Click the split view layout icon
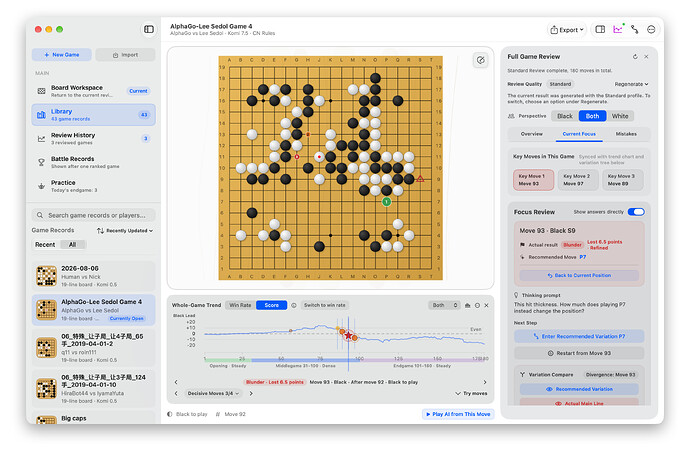 coord(600,29)
